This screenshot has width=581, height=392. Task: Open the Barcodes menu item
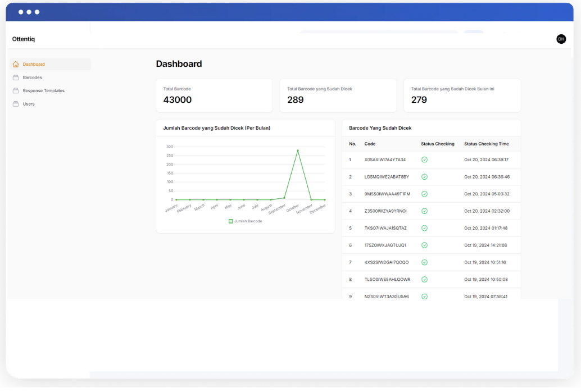pyautogui.click(x=32, y=78)
